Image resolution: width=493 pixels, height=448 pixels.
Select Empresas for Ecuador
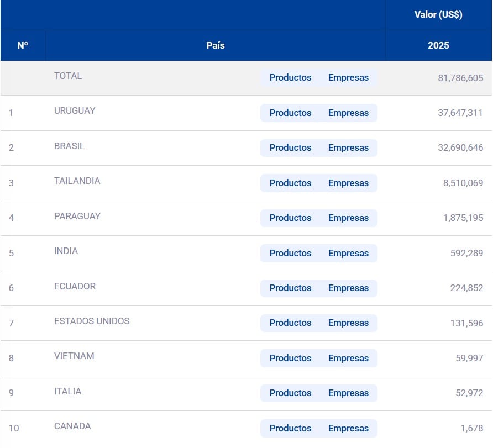[x=348, y=288]
